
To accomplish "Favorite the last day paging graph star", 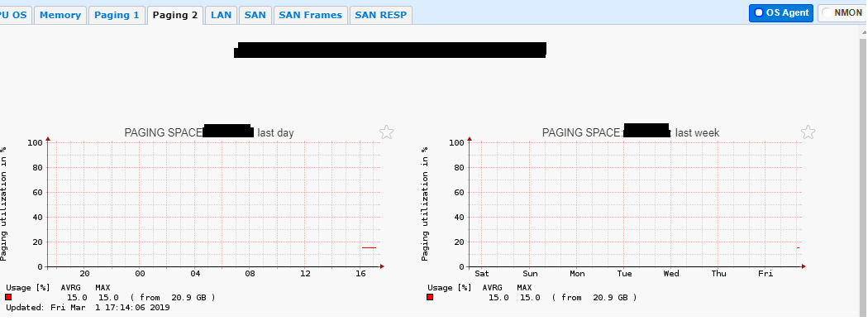I will pos(386,132).
